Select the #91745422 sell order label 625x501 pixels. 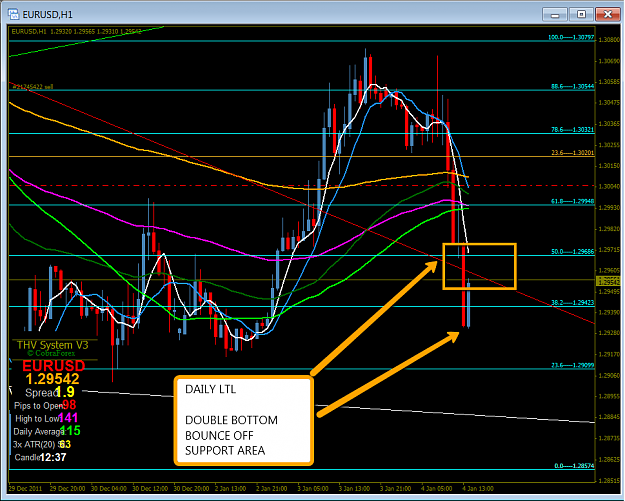point(33,86)
